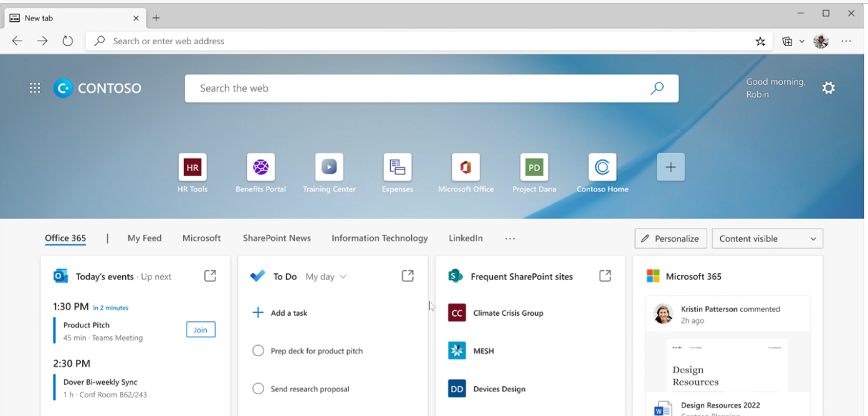This screenshot has width=868, height=416.
Task: Open the Information Technology tab
Action: tap(379, 238)
